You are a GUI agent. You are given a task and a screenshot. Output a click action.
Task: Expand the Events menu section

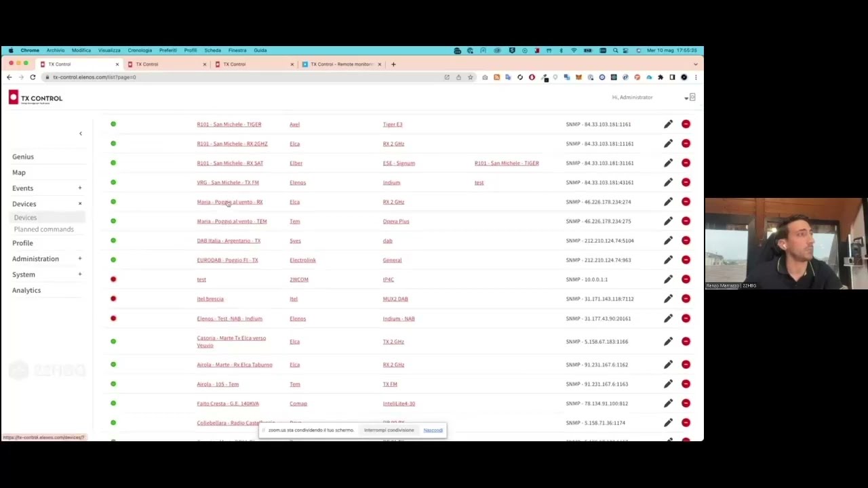[x=79, y=188]
